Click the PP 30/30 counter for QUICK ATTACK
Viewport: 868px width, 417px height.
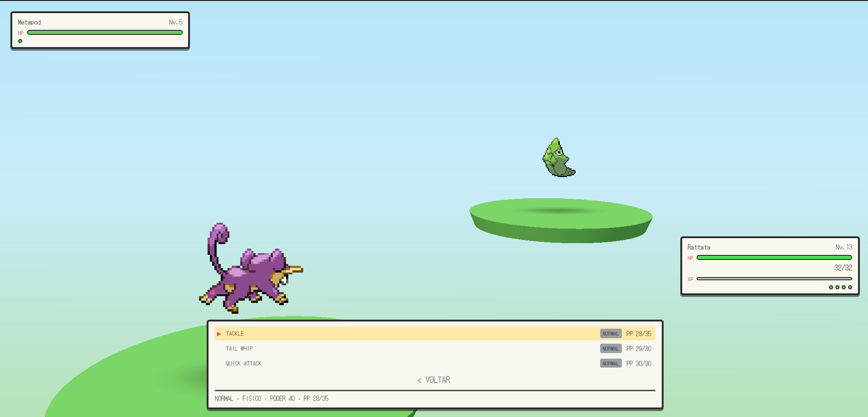[639, 364]
